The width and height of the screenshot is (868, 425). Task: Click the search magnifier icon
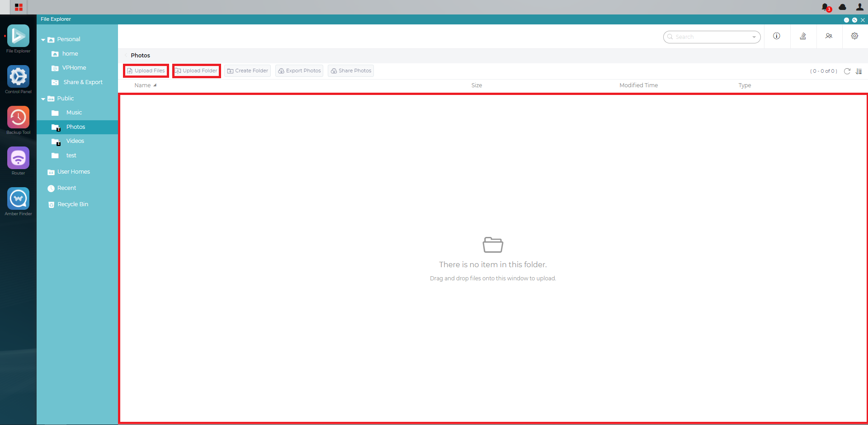(x=670, y=37)
